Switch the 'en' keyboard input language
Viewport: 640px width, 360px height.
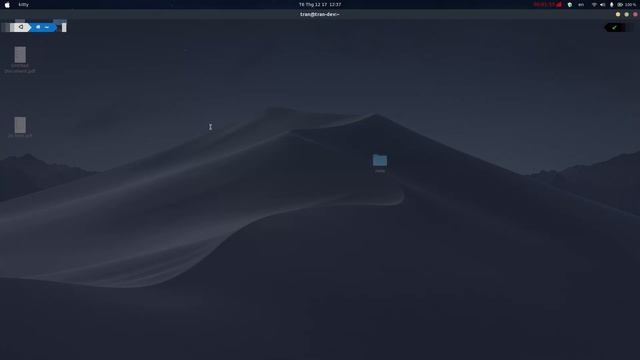(x=581, y=4)
